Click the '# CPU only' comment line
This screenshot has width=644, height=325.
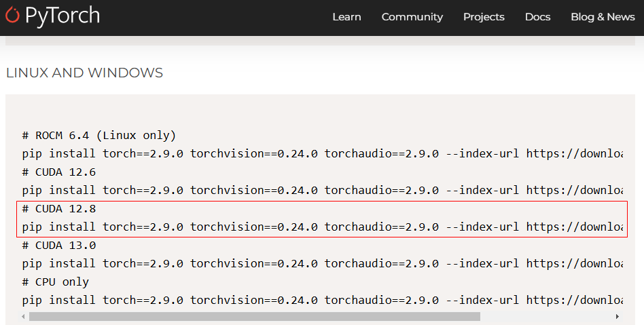(56, 282)
